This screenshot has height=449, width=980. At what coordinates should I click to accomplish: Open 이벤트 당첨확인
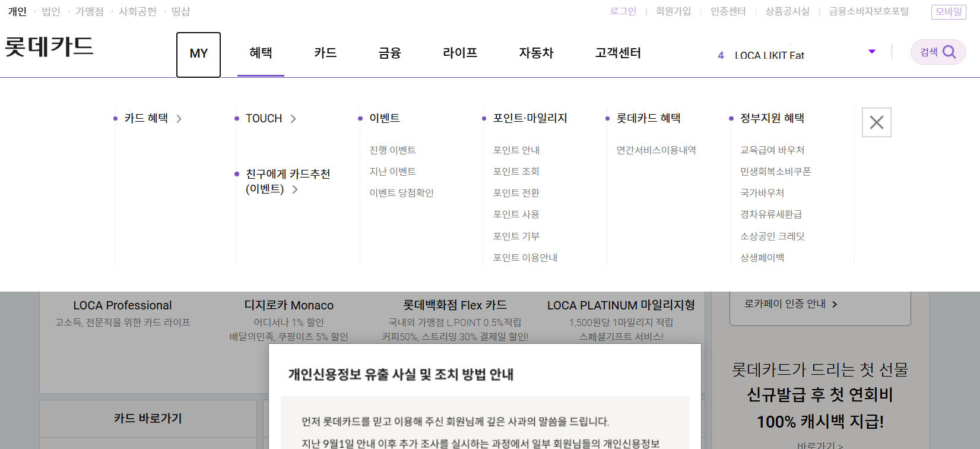[401, 193]
